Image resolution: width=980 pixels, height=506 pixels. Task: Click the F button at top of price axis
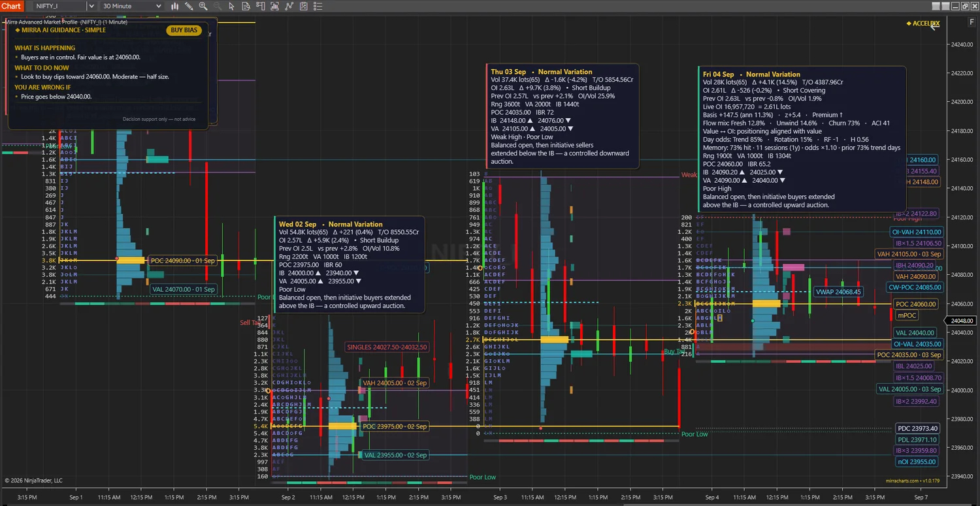pos(972,22)
